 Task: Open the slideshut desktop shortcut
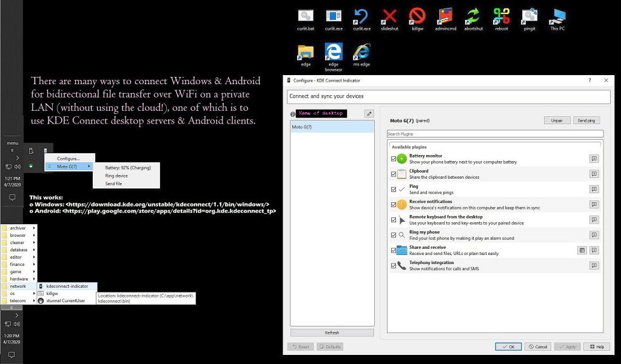(x=389, y=20)
